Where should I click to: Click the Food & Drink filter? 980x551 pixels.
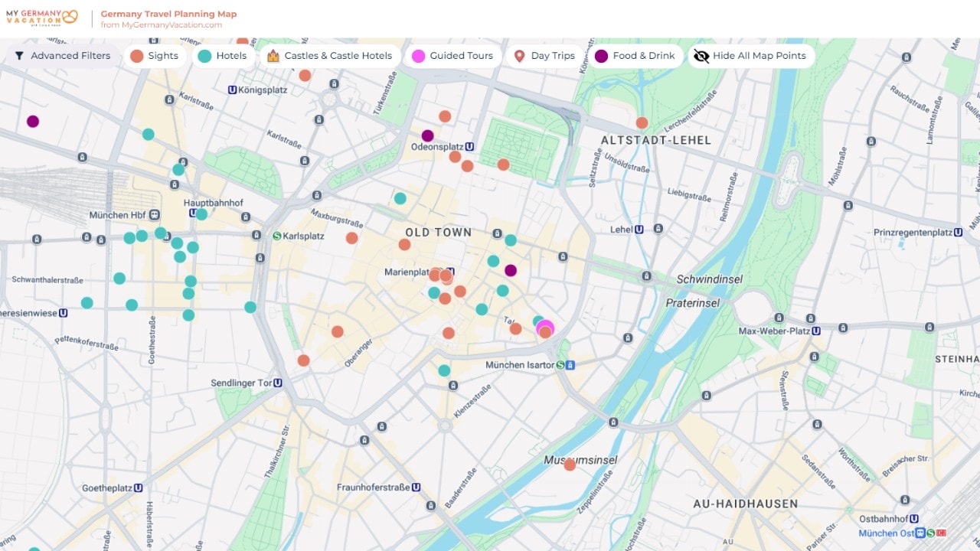click(635, 56)
